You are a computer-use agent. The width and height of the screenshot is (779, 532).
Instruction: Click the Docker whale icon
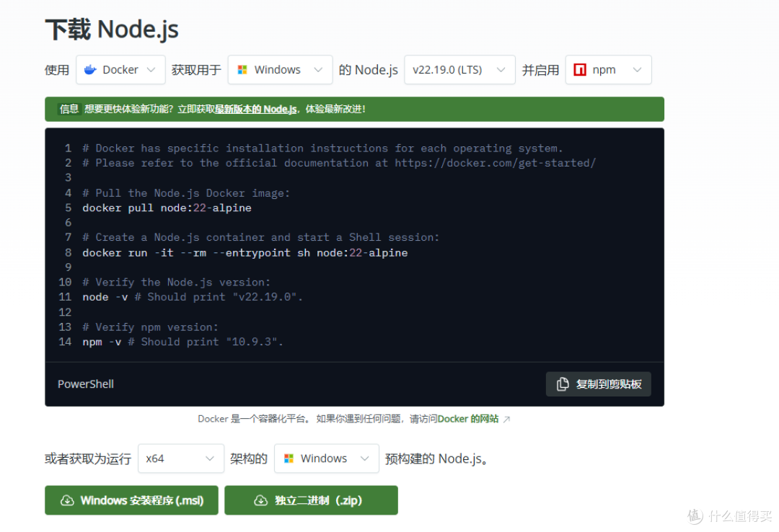click(90, 69)
